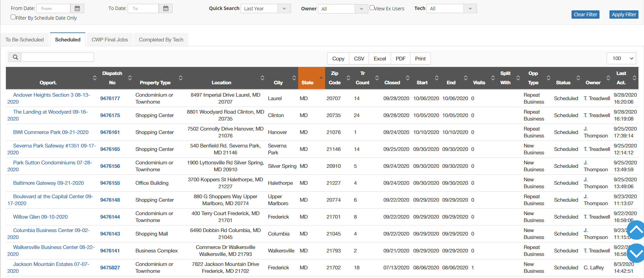Sort by Tr Count column
The height and width of the screenshot is (278, 644).
point(366,78)
